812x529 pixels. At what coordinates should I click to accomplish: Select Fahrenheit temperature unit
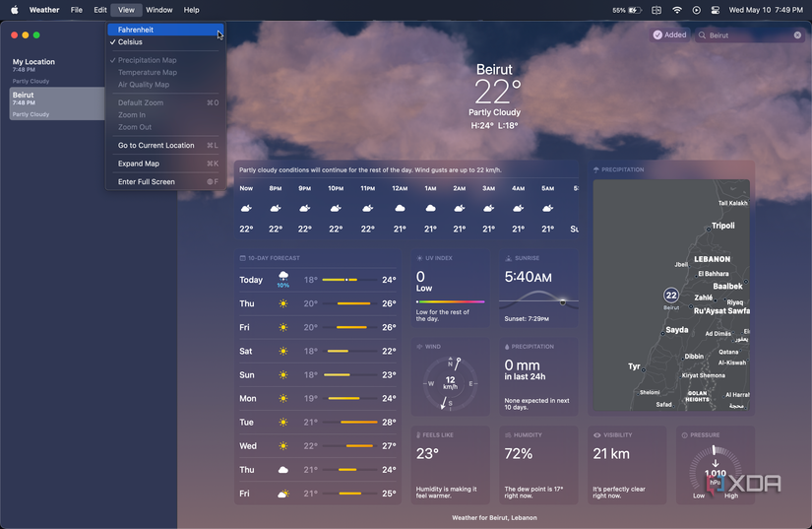point(165,30)
